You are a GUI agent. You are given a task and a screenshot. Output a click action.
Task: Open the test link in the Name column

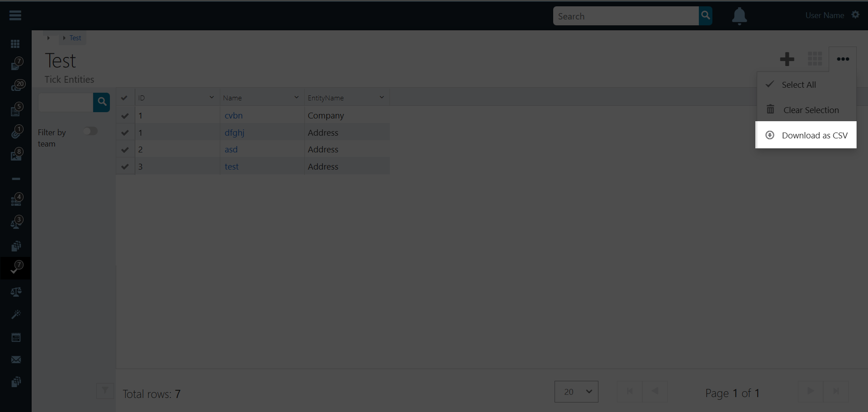tap(231, 166)
